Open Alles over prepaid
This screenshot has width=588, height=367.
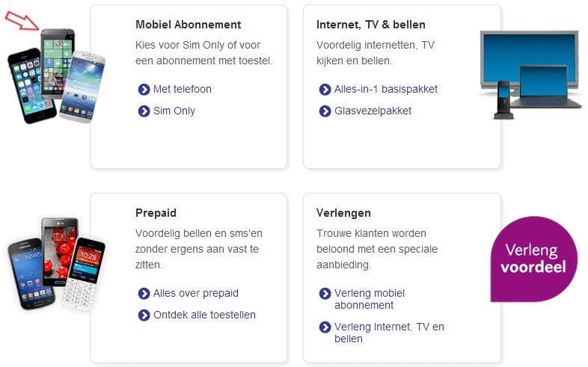(195, 294)
